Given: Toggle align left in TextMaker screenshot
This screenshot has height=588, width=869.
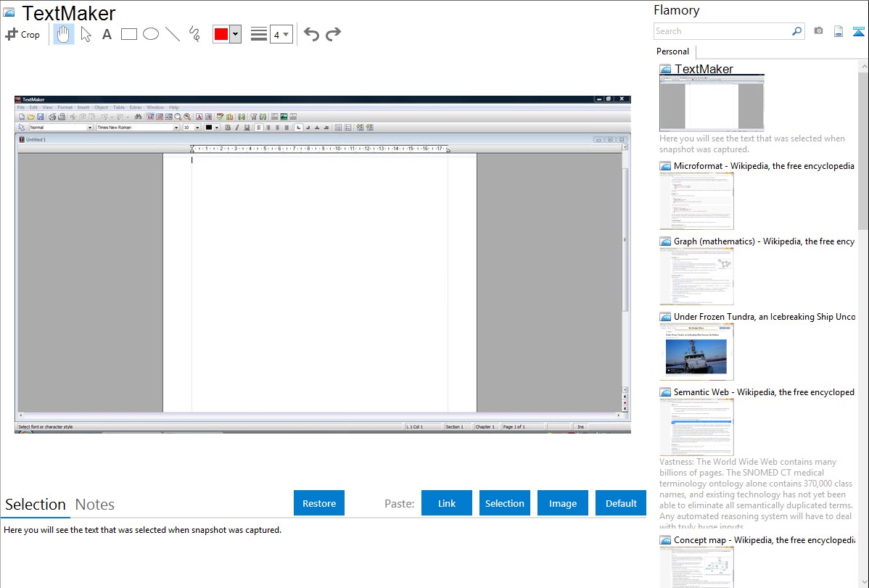Looking at the screenshot, I should 258,128.
